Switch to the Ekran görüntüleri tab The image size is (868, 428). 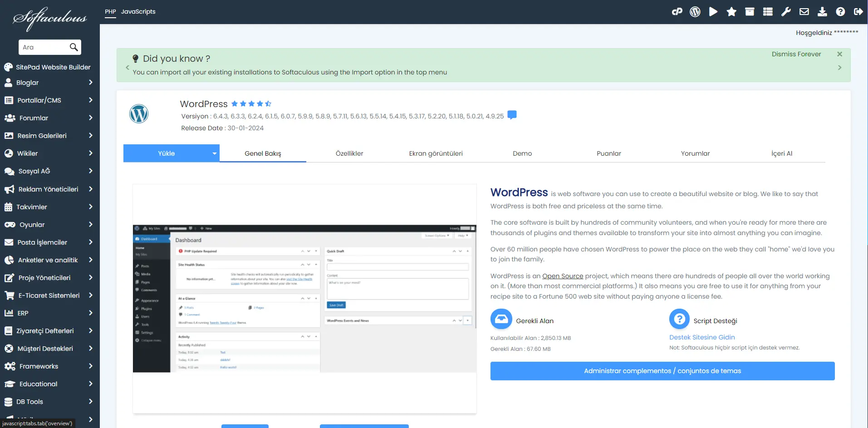(x=436, y=153)
